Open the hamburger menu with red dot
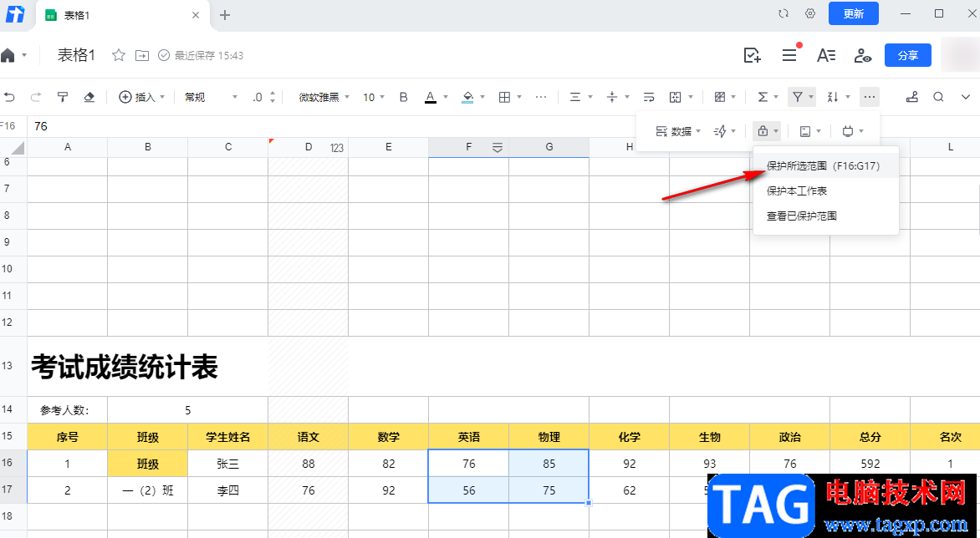980x538 pixels. coord(789,55)
